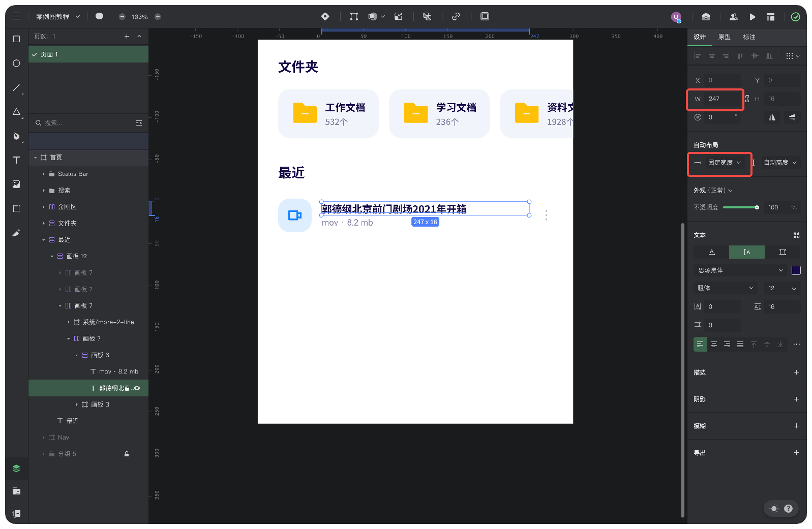This screenshot has width=812, height=529.
Task: Collapse the 画板 12 layer
Action: pyautogui.click(x=52, y=256)
